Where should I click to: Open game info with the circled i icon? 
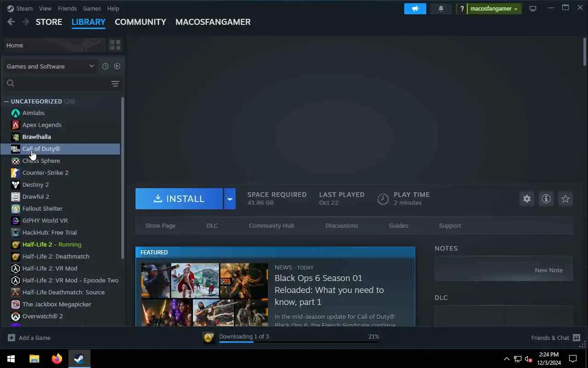pyautogui.click(x=546, y=199)
